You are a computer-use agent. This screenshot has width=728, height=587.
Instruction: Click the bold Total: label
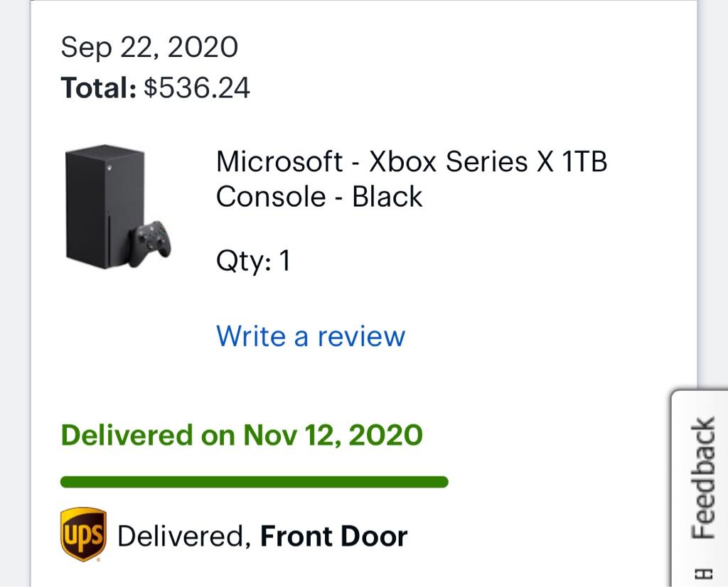(98, 87)
